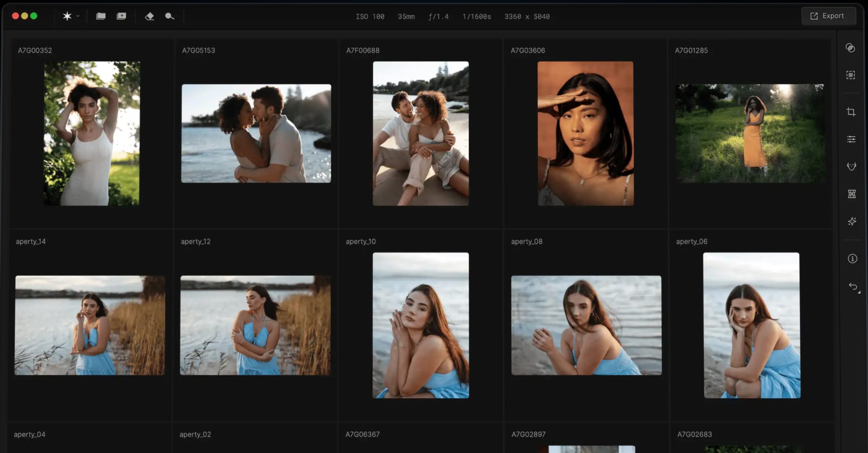
Task: Select the dashed square selection tool
Action: tap(850, 75)
